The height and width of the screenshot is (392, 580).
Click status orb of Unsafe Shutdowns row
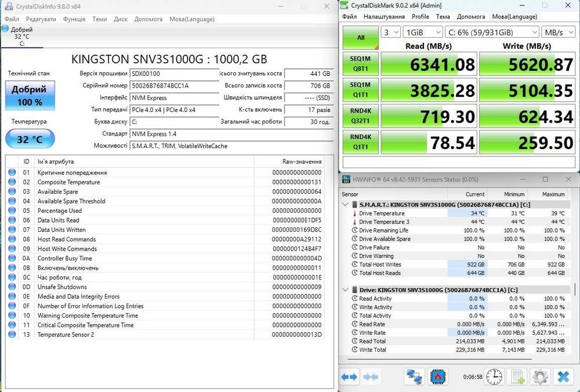pyautogui.click(x=12, y=287)
